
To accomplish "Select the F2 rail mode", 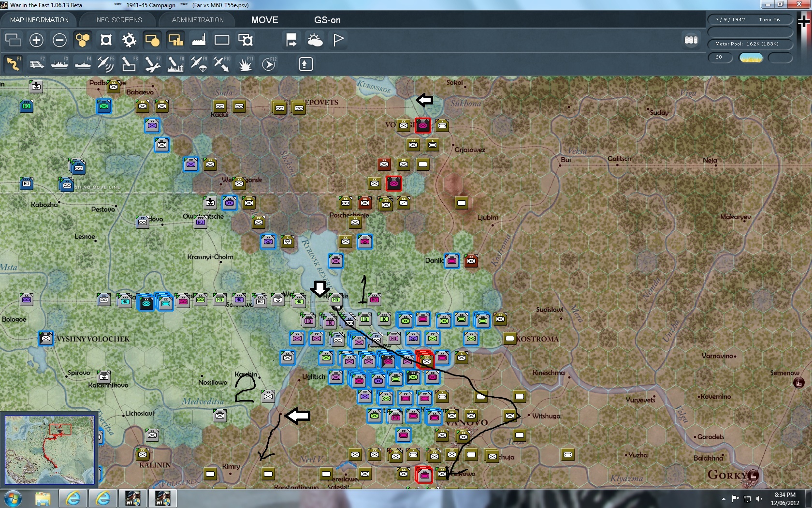I will (x=36, y=64).
